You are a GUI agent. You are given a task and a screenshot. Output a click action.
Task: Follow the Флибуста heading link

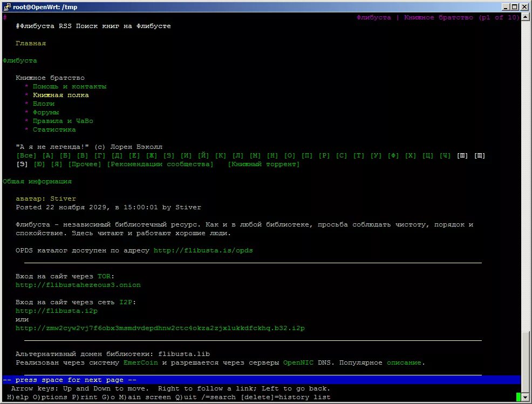pos(19,60)
